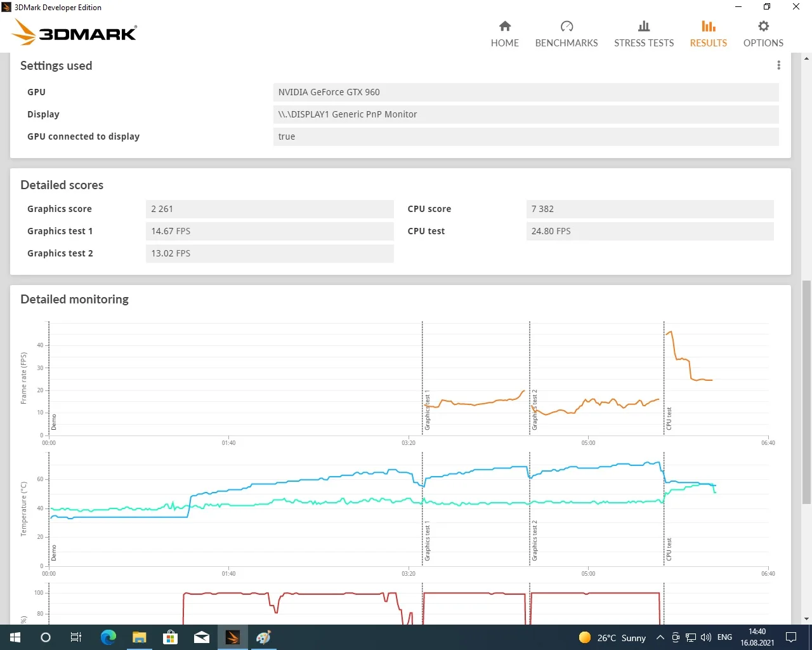This screenshot has height=650, width=812.
Task: Select the Graphics score value 2 261
Action: pos(270,209)
